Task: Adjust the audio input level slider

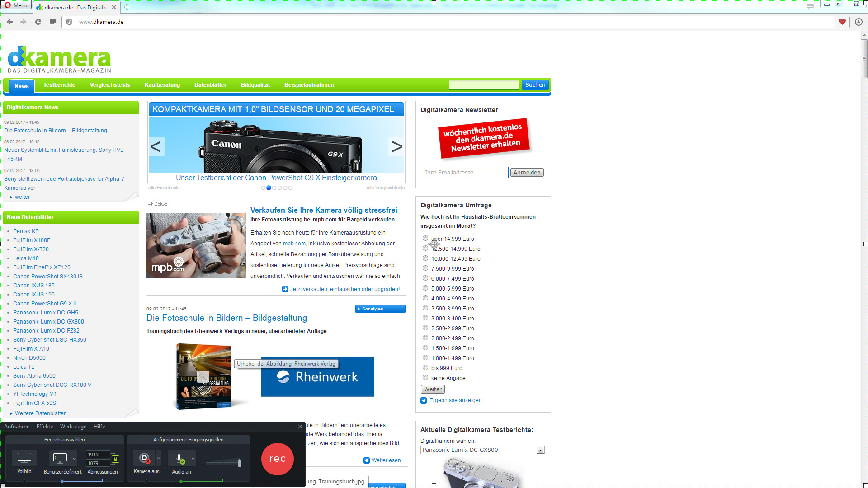Action: coord(239,462)
